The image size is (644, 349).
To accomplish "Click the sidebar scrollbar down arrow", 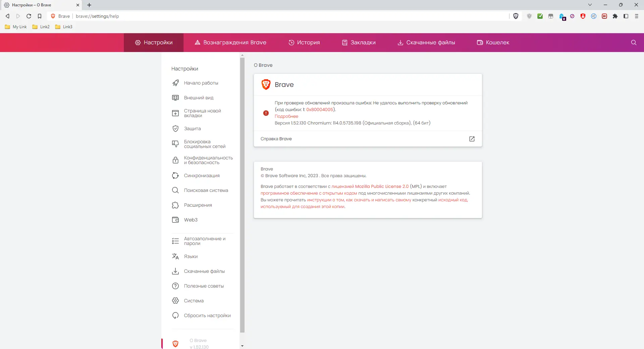I will click(x=242, y=346).
